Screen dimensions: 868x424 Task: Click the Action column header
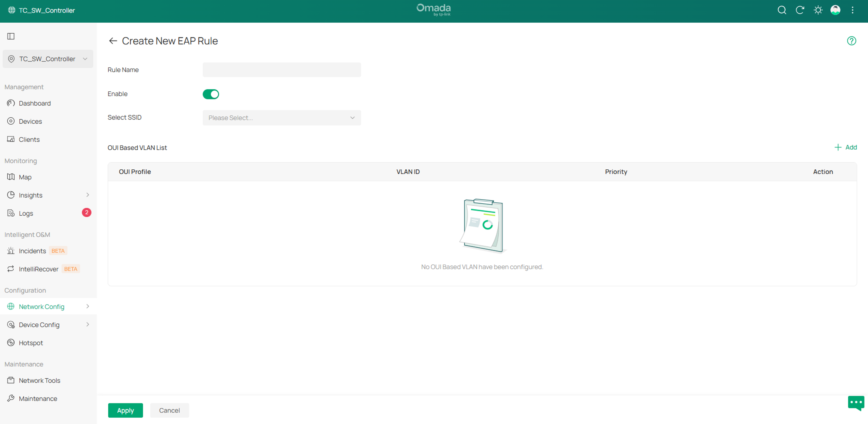(823, 172)
